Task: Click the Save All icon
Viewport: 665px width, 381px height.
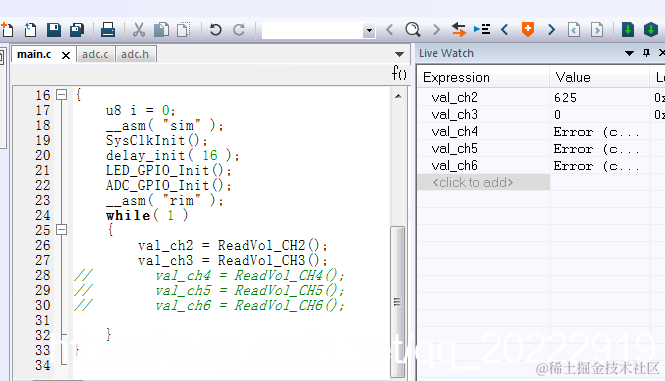Action: click(77, 30)
